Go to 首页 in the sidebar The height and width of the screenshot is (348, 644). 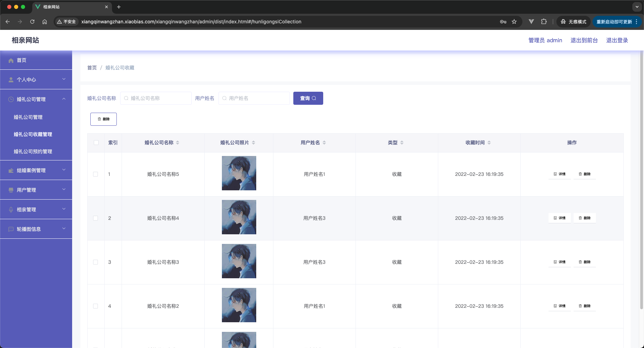(x=36, y=60)
